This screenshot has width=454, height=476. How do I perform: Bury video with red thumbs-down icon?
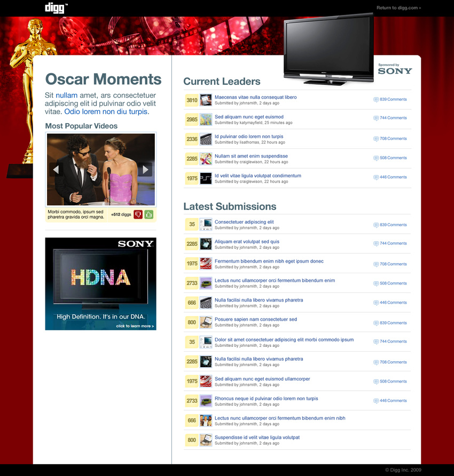[138, 215]
